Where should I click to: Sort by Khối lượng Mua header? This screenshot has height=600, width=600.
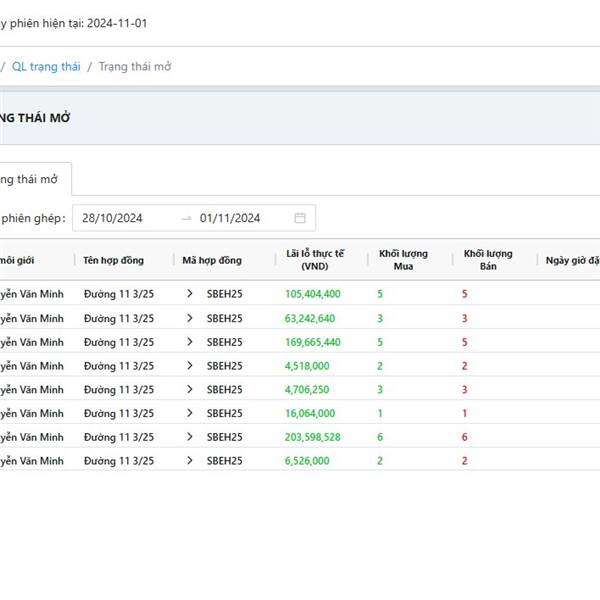coord(403,260)
